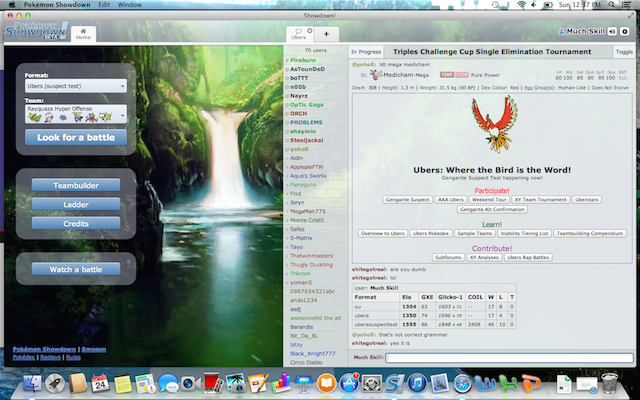The width and height of the screenshot is (640, 400).
Task: Open Photo Booth icon in dock
Action: tap(212, 383)
